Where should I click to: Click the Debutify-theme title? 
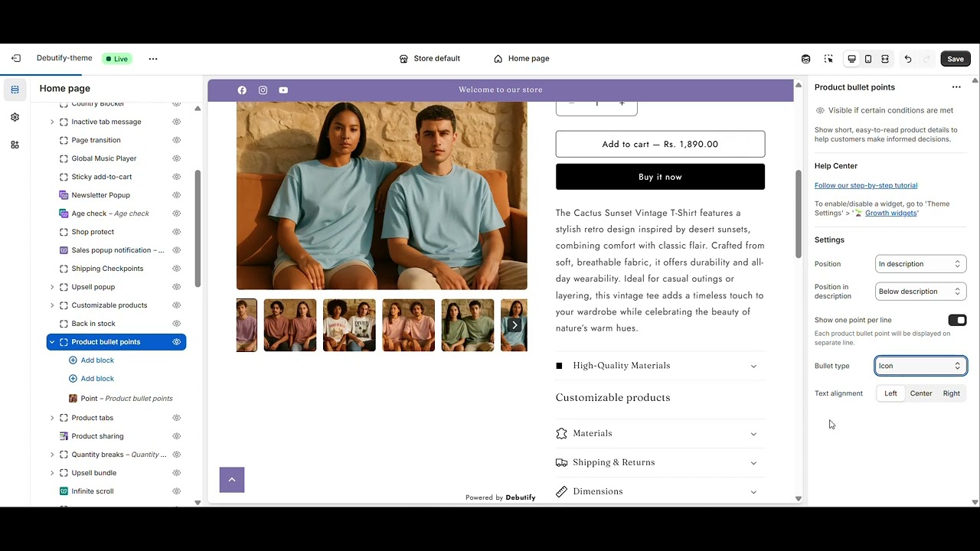click(64, 58)
